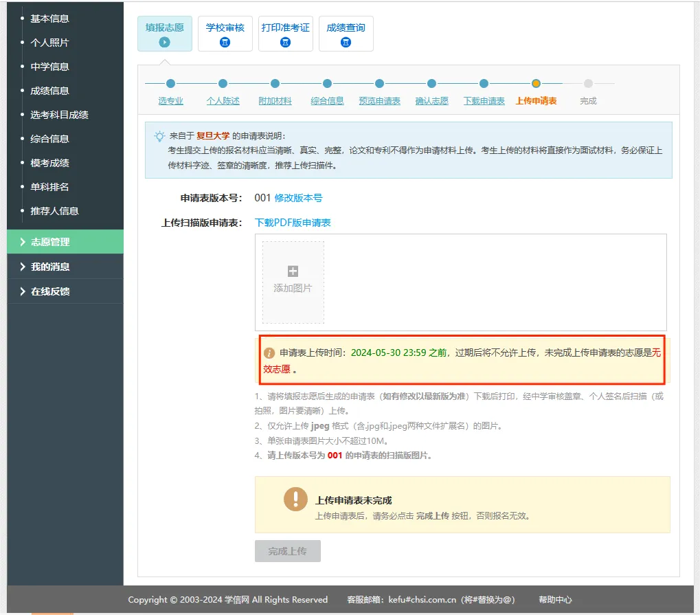700x615 pixels.
Task: Select 模考成绩 in the sidebar
Action: [49, 163]
